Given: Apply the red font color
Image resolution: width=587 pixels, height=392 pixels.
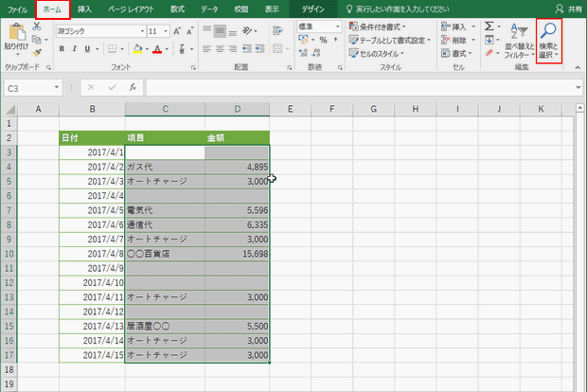Looking at the screenshot, I should coord(157,49).
